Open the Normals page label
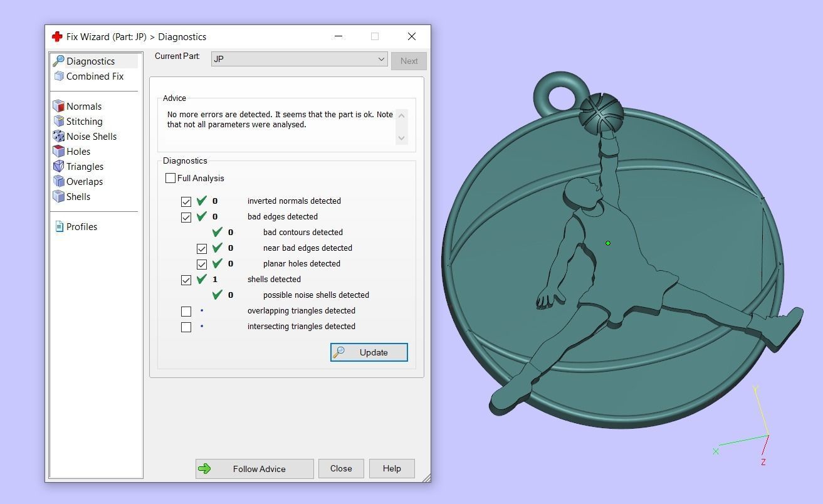This screenshot has height=504, width=823. [84, 106]
